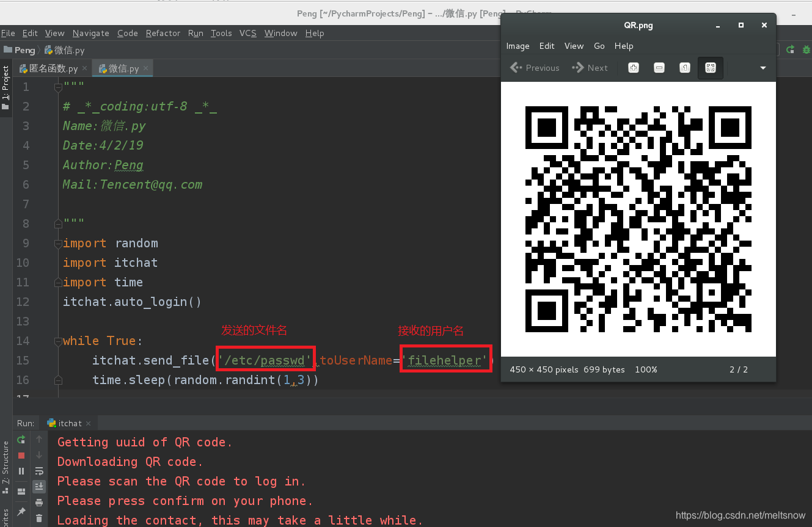Rerun the itchat script in Run panel
Image resolution: width=812 pixels, height=527 pixels.
coord(21,440)
